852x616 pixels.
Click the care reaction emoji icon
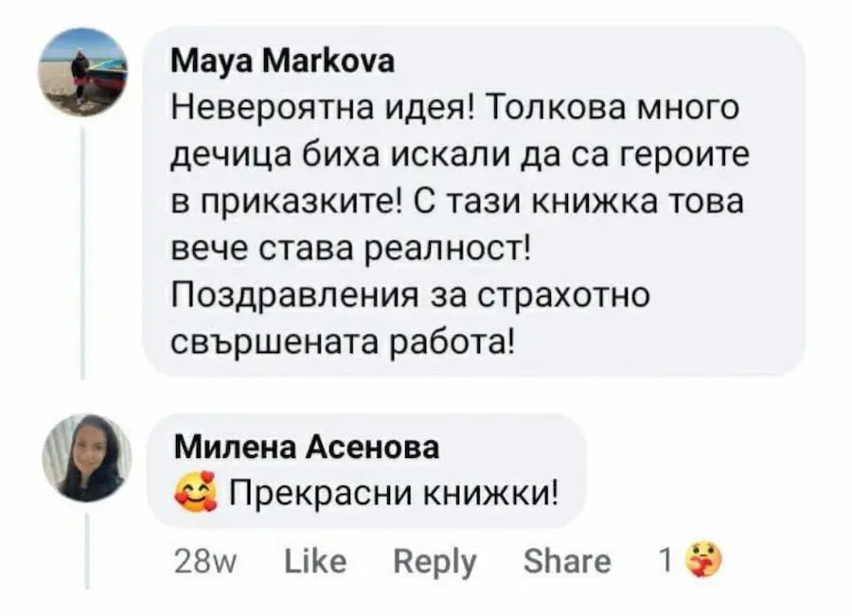(x=702, y=561)
